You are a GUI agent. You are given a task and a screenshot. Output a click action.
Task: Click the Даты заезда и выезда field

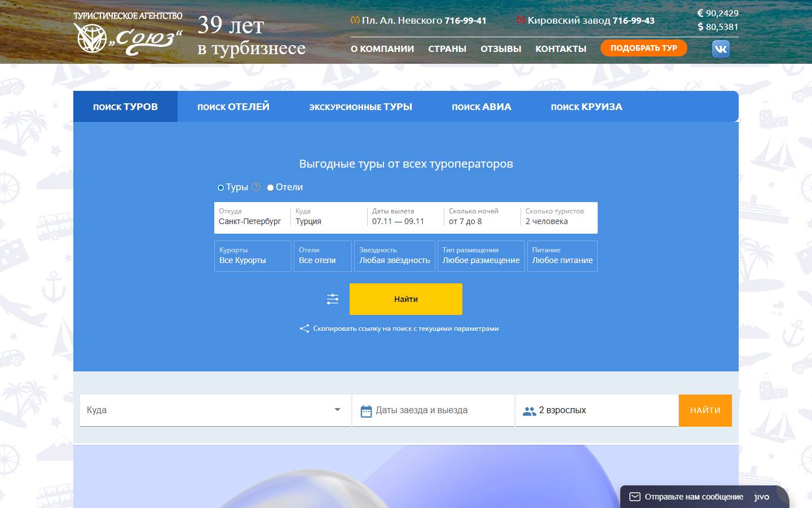(x=433, y=410)
